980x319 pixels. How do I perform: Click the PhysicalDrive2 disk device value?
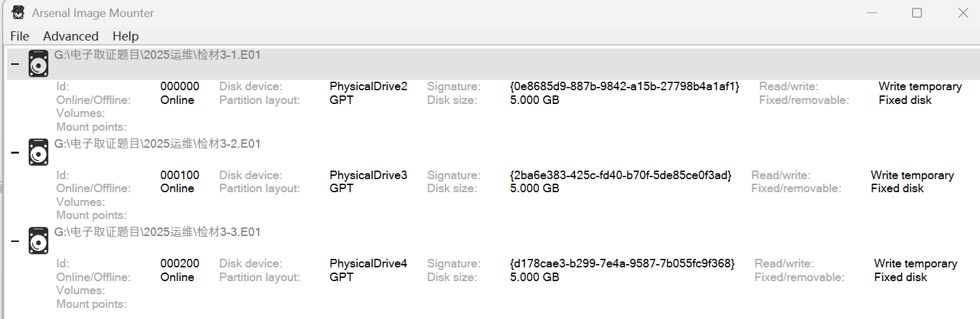[x=368, y=86]
